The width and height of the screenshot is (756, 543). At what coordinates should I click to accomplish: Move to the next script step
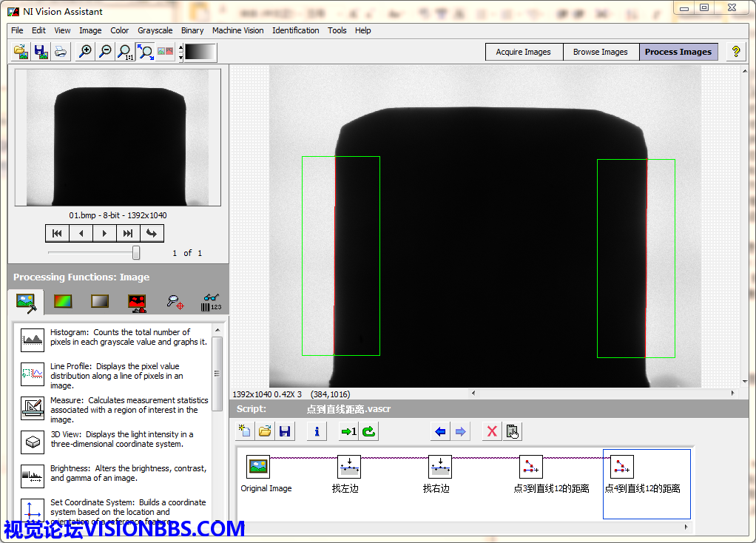[460, 431]
